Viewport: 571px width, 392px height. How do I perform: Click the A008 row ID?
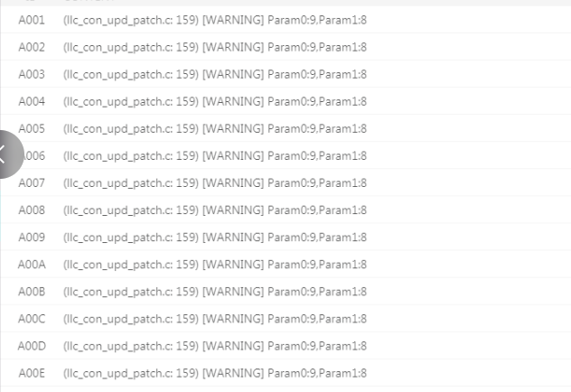point(32,210)
